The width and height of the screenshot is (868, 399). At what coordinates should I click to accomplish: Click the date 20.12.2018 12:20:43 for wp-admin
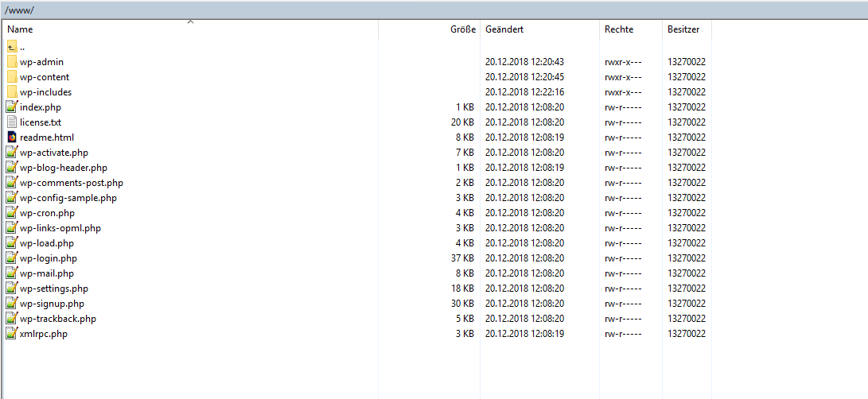[x=525, y=62]
